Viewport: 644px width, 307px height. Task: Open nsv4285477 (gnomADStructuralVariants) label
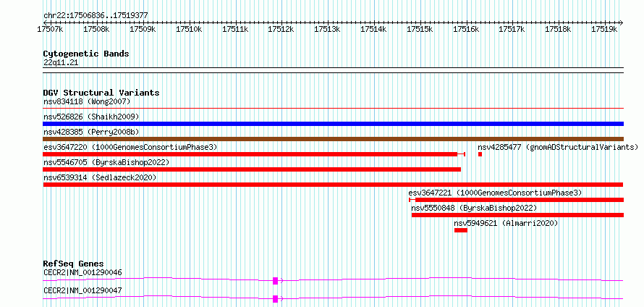pos(558,147)
